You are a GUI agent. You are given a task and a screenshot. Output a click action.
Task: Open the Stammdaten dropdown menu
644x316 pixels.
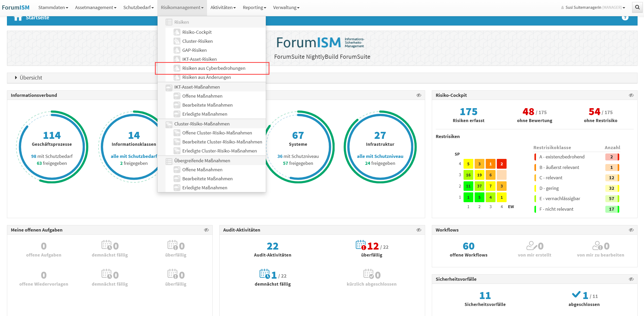(53, 7)
